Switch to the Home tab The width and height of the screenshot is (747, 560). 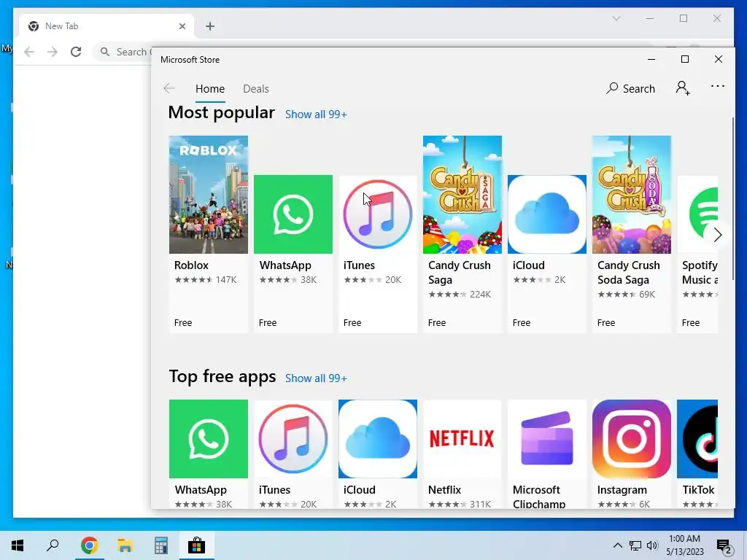click(x=210, y=88)
